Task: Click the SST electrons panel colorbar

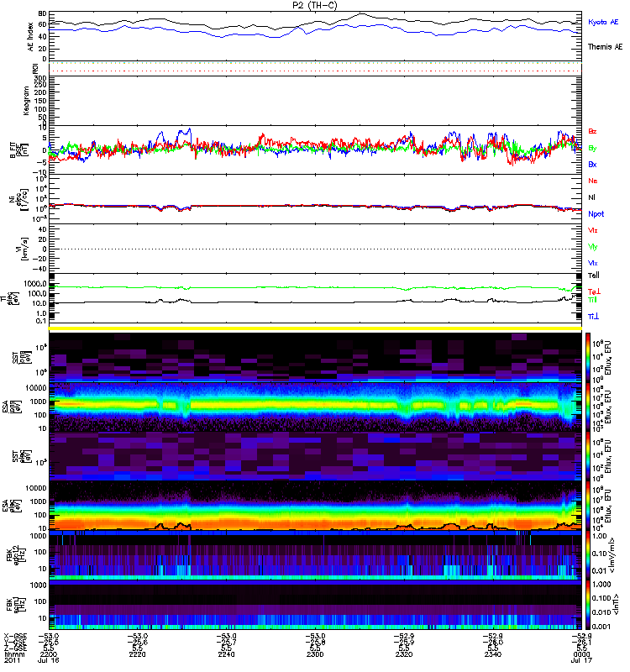Action: click(x=588, y=456)
